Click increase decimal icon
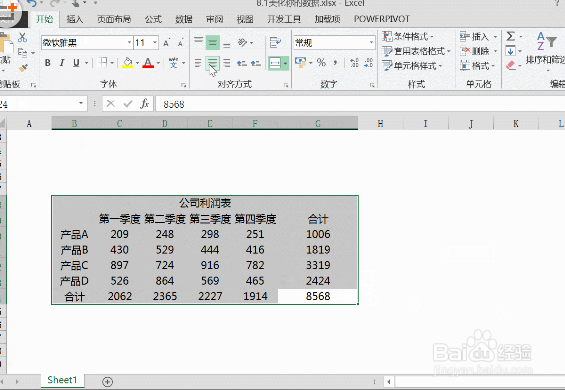This screenshot has width=565, height=390. (354, 63)
